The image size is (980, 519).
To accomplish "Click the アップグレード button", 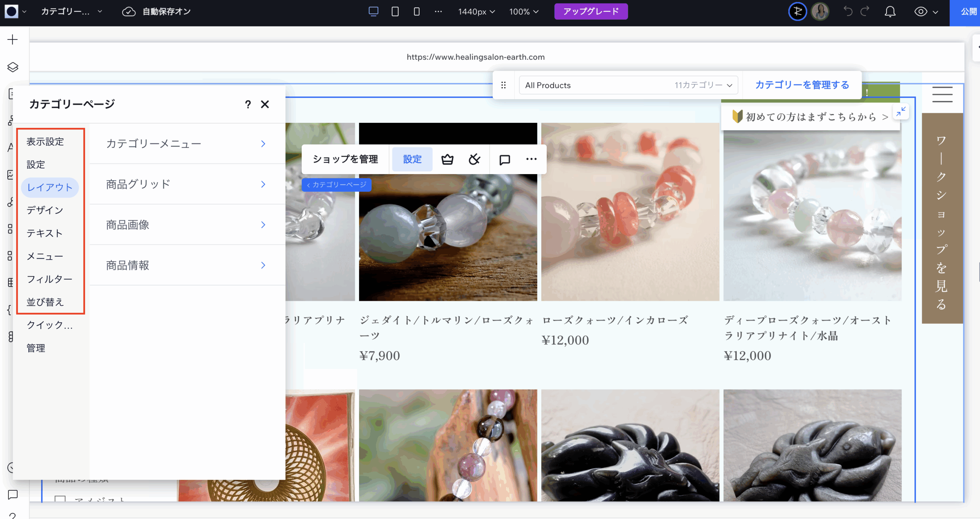I will [x=591, y=11].
